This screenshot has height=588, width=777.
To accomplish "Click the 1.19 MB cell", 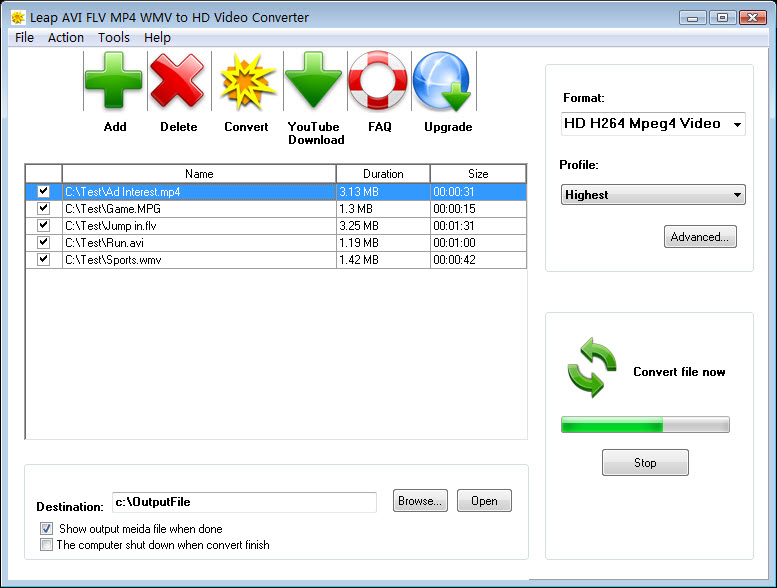I will 383,243.
